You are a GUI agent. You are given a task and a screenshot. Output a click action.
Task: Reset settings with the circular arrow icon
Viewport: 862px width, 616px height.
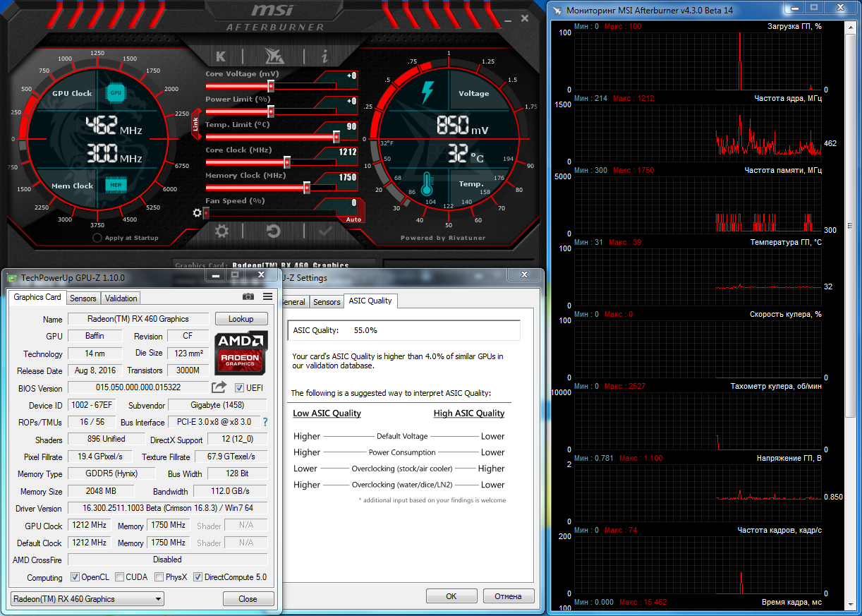pyautogui.click(x=274, y=231)
